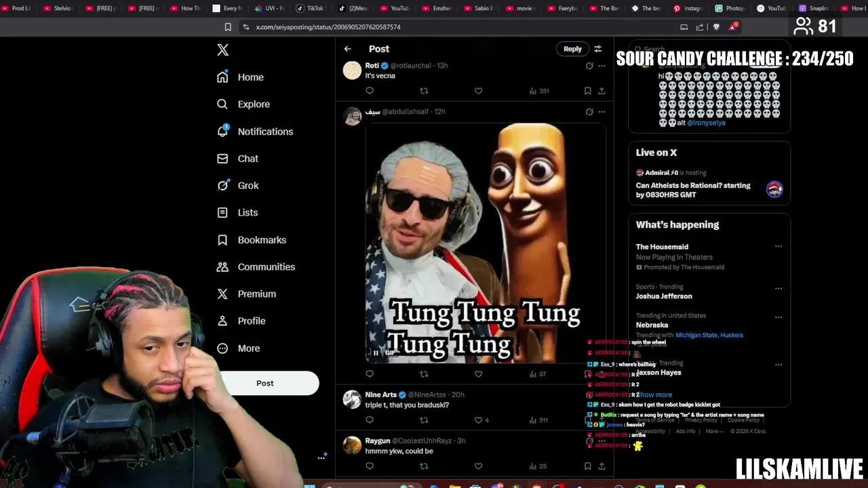Open Nebraska trending topic
The image size is (868, 488).
click(652, 325)
